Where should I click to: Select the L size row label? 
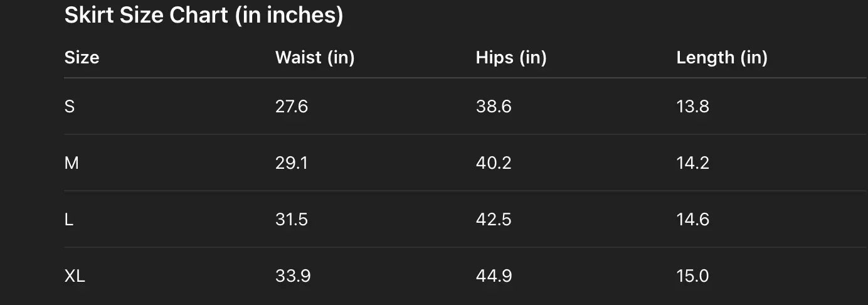69,220
